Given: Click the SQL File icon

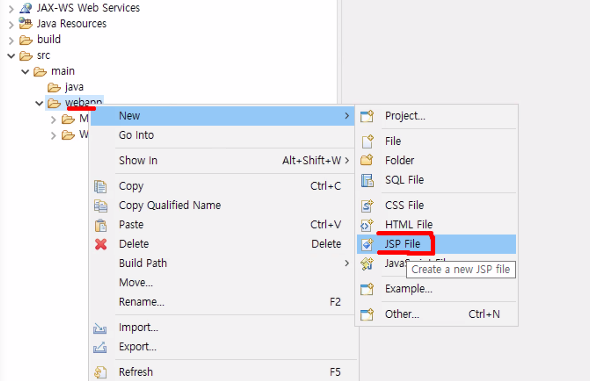Looking at the screenshot, I should click(367, 180).
